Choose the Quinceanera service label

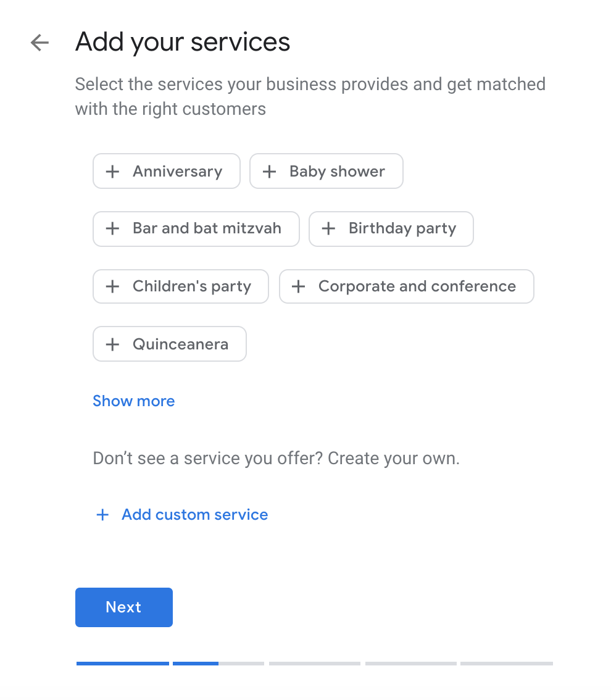[180, 344]
